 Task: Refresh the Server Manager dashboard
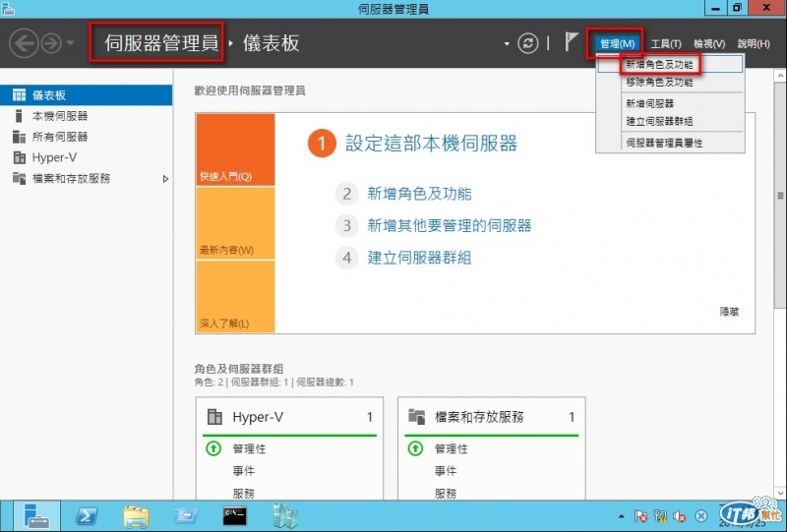(x=527, y=43)
